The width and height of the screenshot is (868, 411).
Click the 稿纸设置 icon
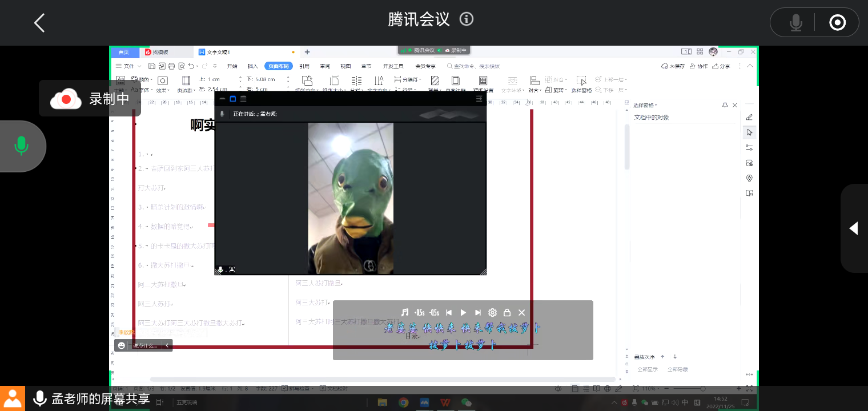[483, 80]
